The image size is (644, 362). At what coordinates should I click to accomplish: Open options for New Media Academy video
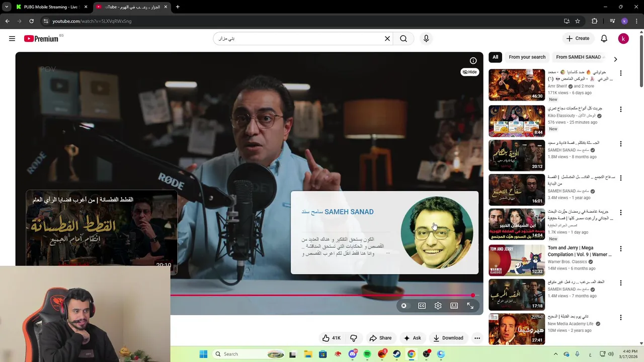620,318
